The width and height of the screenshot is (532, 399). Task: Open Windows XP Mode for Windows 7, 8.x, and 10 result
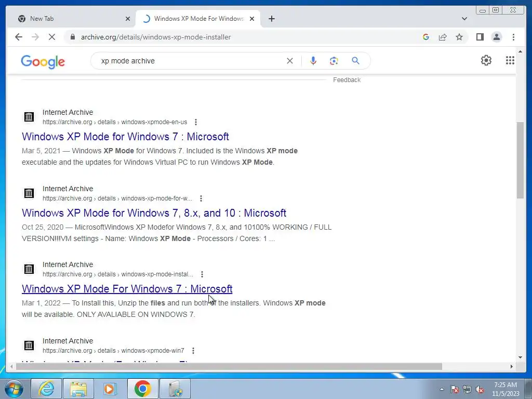(x=154, y=212)
